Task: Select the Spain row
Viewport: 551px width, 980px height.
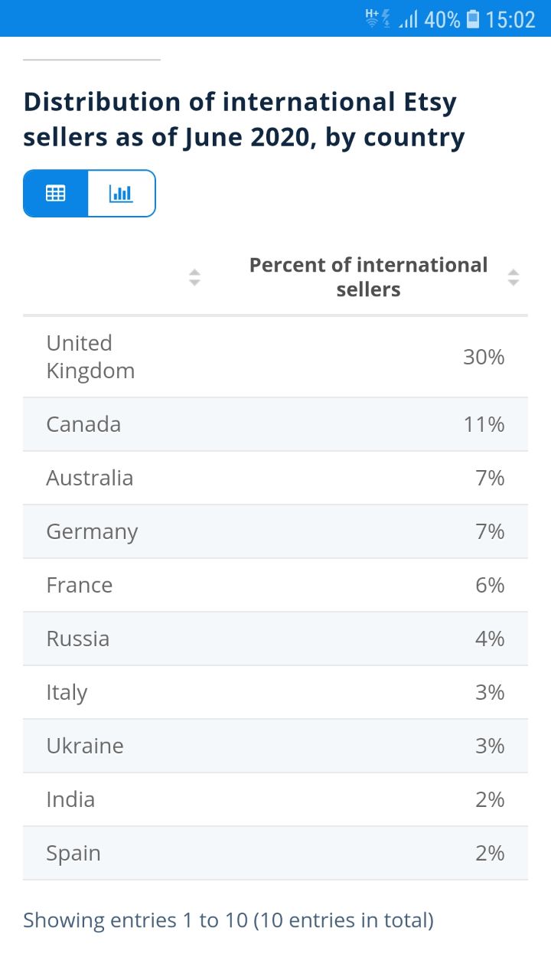Action: click(275, 853)
